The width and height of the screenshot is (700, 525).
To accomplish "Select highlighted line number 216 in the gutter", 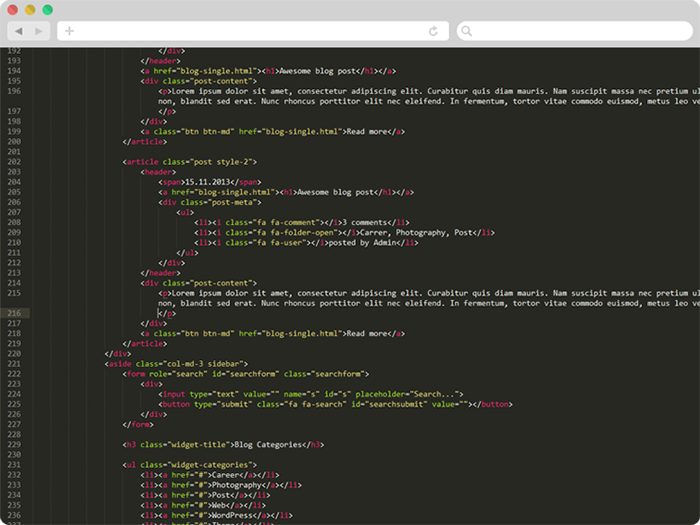I will 14,313.
